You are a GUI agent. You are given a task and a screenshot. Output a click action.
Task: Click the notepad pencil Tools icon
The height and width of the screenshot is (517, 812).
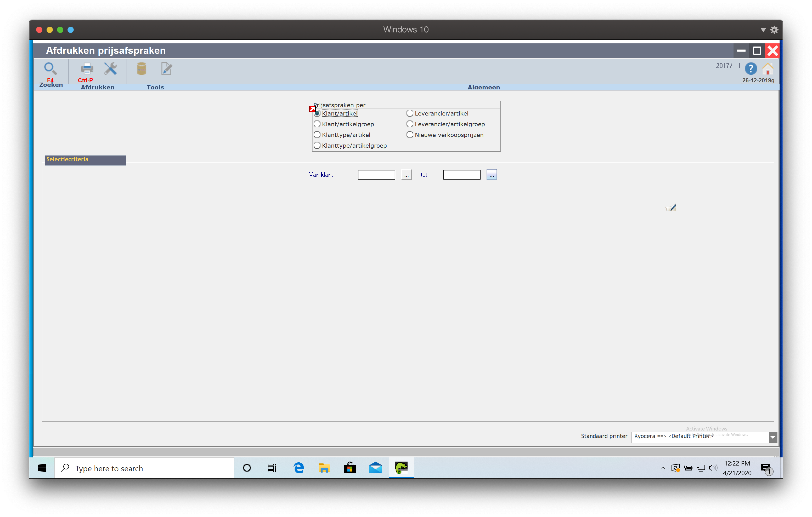[166, 69]
